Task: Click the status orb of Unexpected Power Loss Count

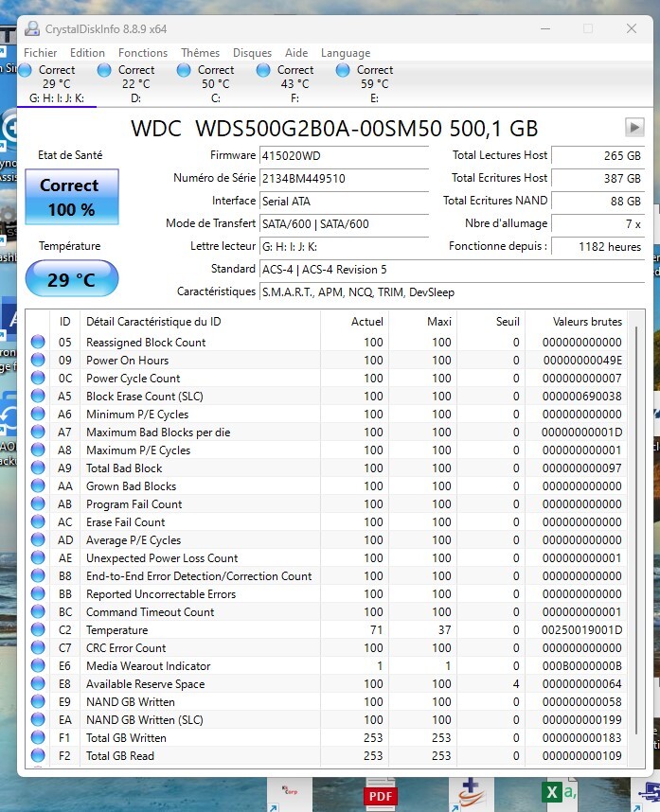Action: (38, 557)
